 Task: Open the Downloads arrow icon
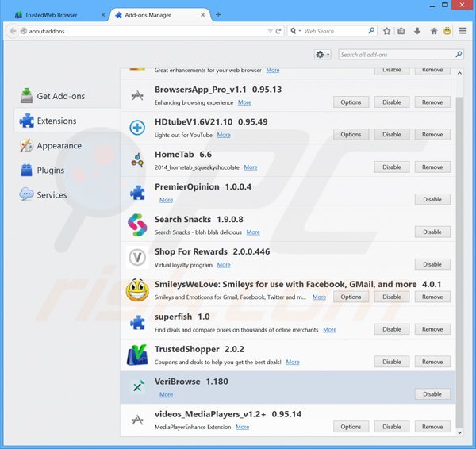(417, 31)
